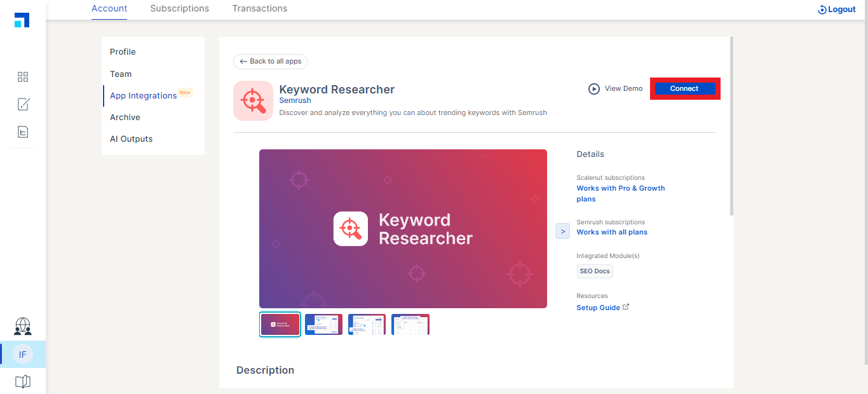Viewport: 868px width, 394px height.
Task: Click the external link icon beside Setup Guide
Action: pos(626,307)
